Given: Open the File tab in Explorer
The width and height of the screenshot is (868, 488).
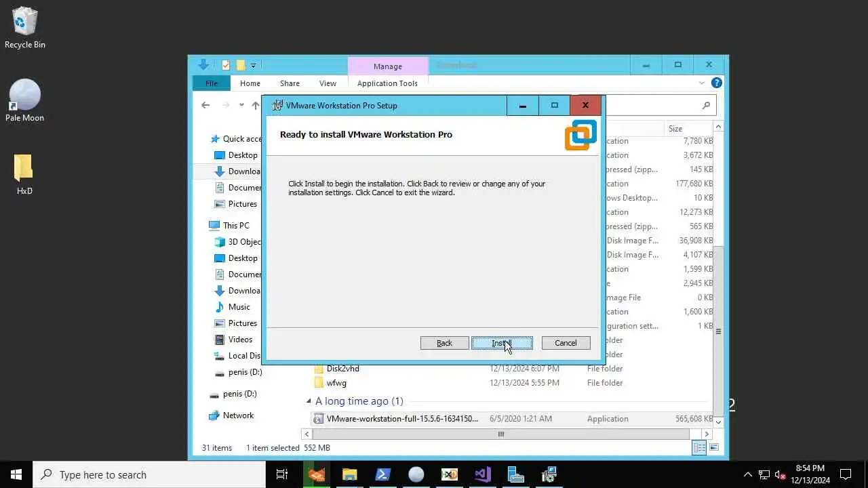Looking at the screenshot, I should tap(212, 83).
